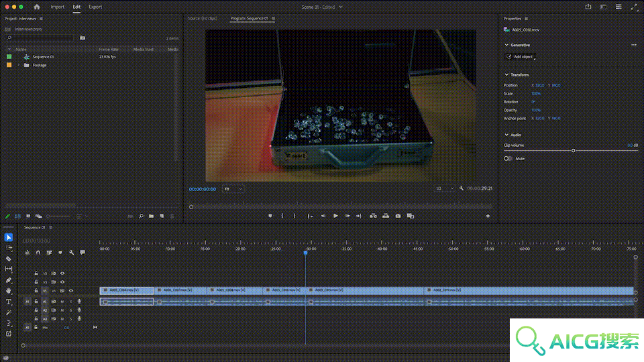Select the Type tool
The height and width of the screenshot is (362, 644).
coord(9,302)
